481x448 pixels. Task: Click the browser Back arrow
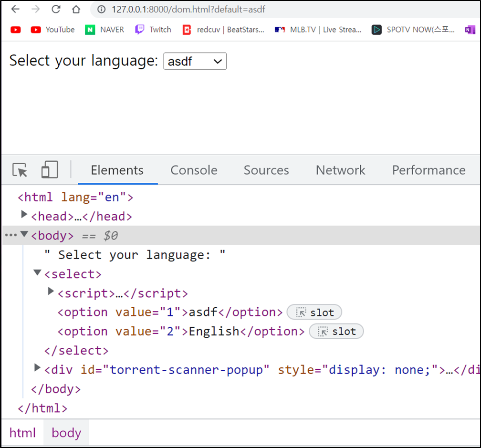(15, 9)
